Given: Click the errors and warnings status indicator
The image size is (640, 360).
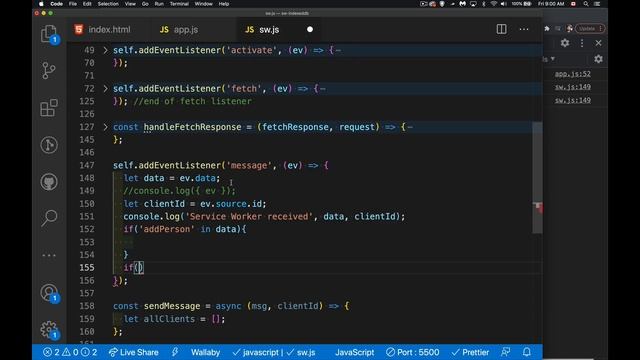Looking at the screenshot, I should point(70,352).
